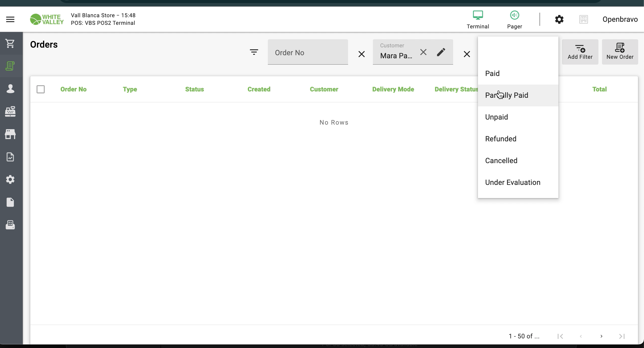This screenshot has width=644, height=348.
Task: Click the edit pencil in Customer filter
Action: tap(441, 52)
